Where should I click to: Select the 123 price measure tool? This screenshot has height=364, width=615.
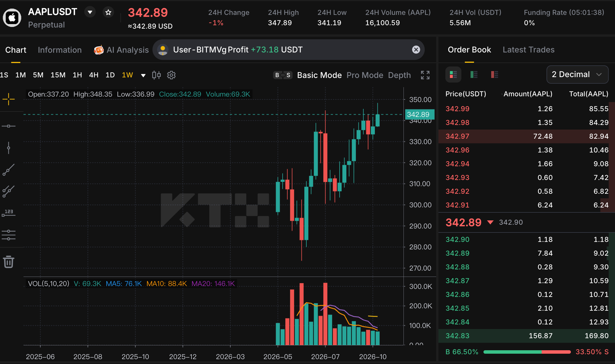[9, 213]
